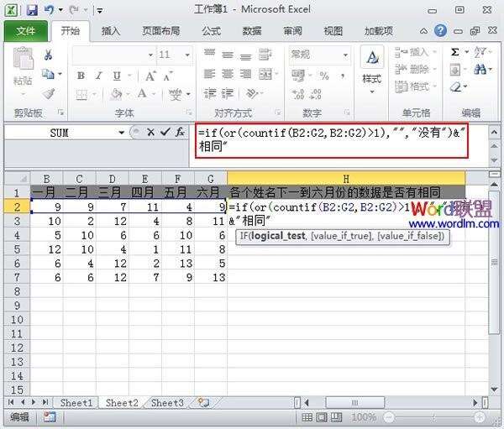Viewport: 504px width, 429px height.
Task: Switch to the 审阅 ribbon tab
Action: 292,31
